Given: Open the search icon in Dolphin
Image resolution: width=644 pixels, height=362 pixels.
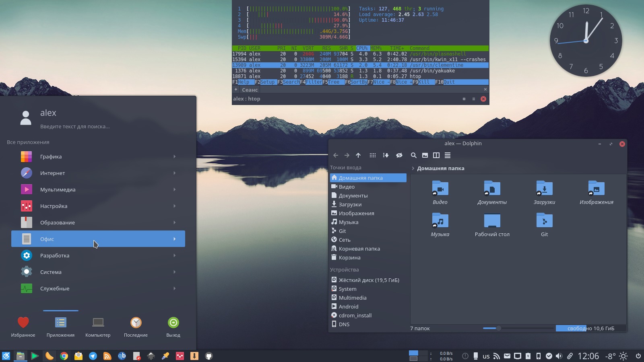Looking at the screenshot, I should (413, 155).
